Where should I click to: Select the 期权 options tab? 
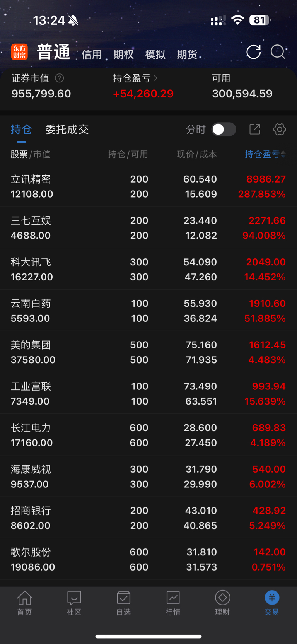click(123, 55)
